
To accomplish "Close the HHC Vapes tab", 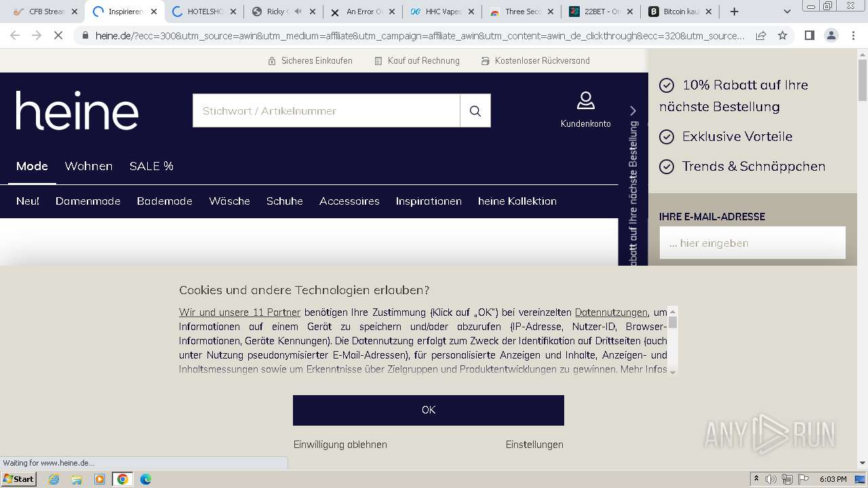I will pos(471,12).
